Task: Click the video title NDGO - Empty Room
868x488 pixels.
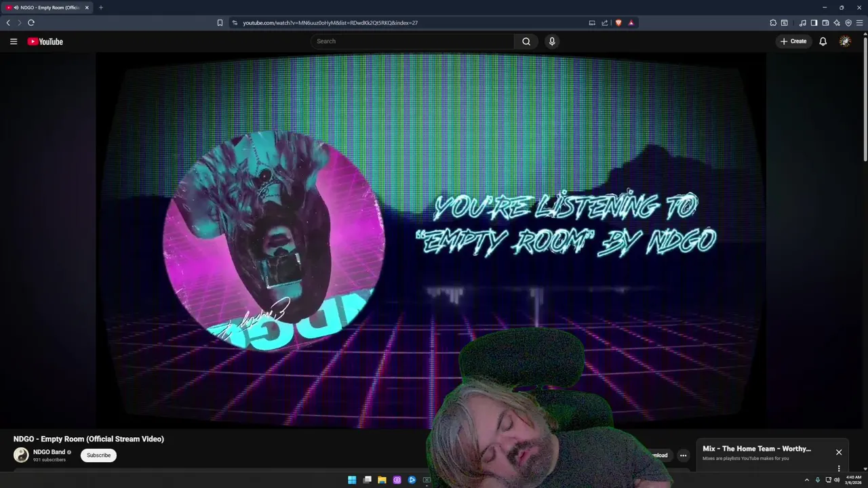Action: (89, 439)
